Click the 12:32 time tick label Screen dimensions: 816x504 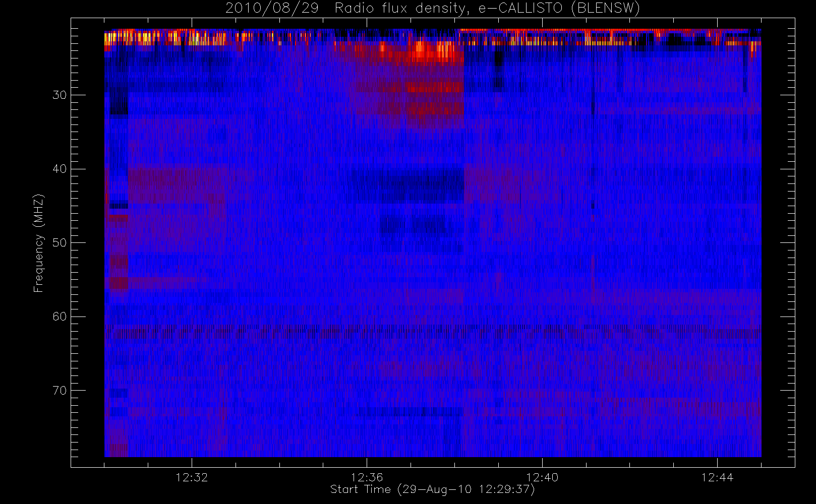(x=192, y=477)
